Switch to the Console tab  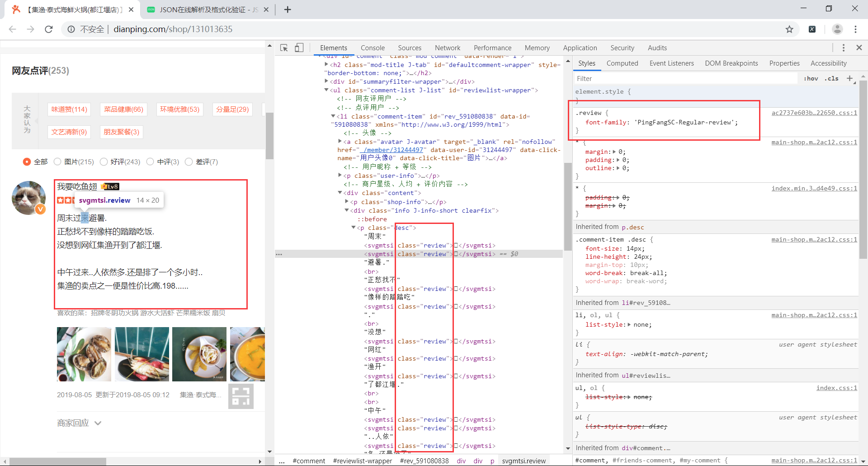373,48
